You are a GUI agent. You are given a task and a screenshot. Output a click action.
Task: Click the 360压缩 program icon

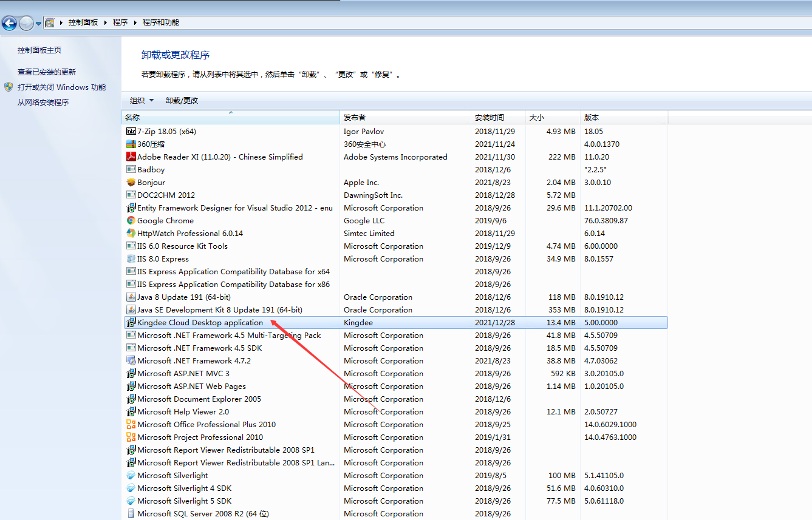tap(131, 144)
